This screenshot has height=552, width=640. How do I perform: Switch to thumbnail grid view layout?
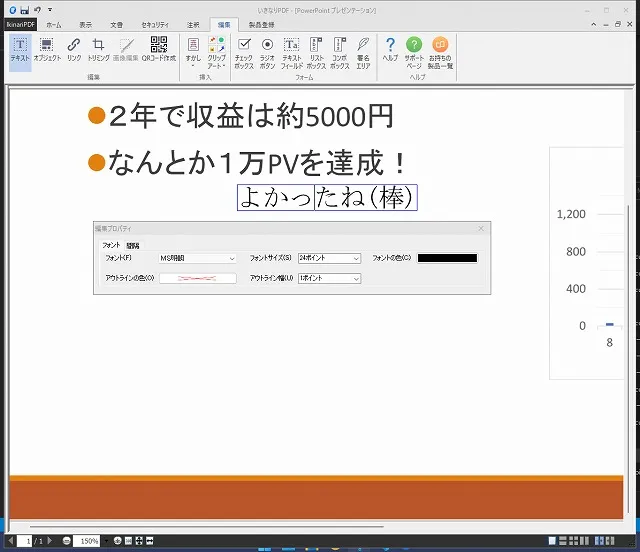tap(573, 541)
